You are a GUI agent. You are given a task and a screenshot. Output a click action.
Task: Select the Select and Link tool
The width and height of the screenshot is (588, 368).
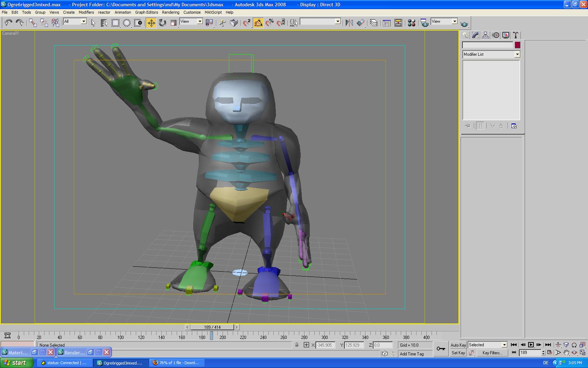pyautogui.click(x=33, y=23)
